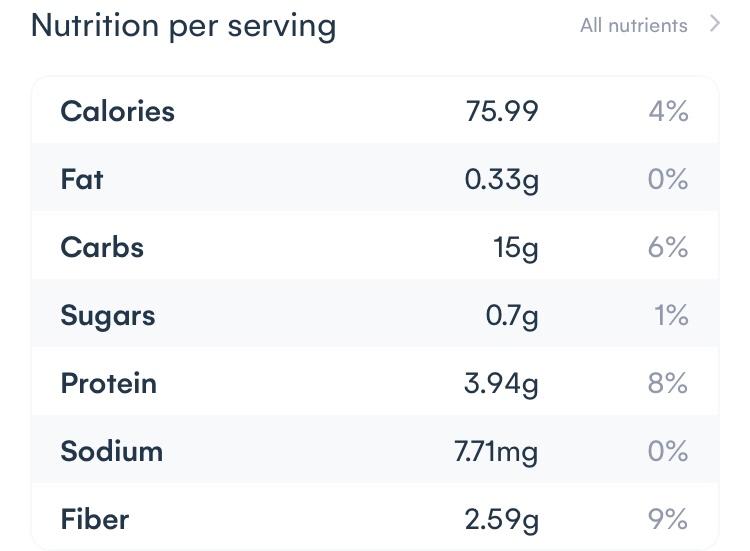Select the 9% daily value for Fiber

click(668, 519)
